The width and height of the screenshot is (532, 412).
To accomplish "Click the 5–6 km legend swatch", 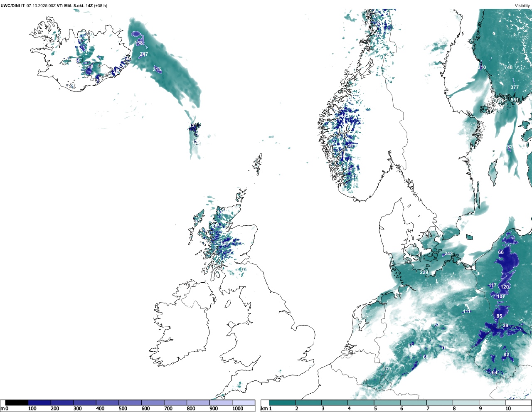I will 387,402.
